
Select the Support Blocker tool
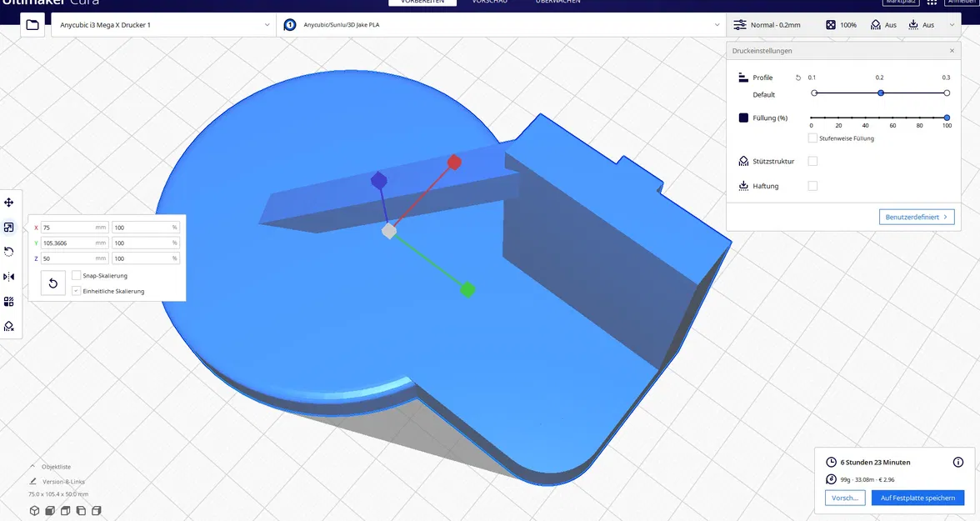point(8,327)
